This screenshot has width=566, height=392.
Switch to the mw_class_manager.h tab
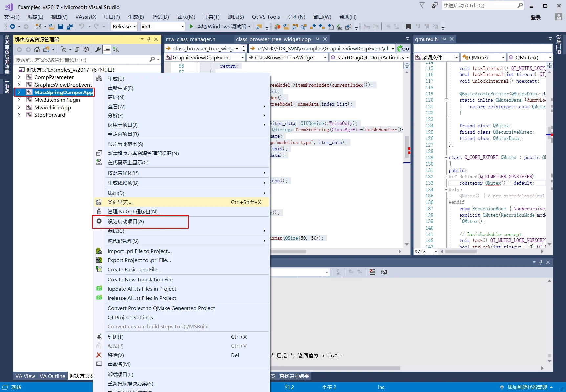tap(190, 39)
